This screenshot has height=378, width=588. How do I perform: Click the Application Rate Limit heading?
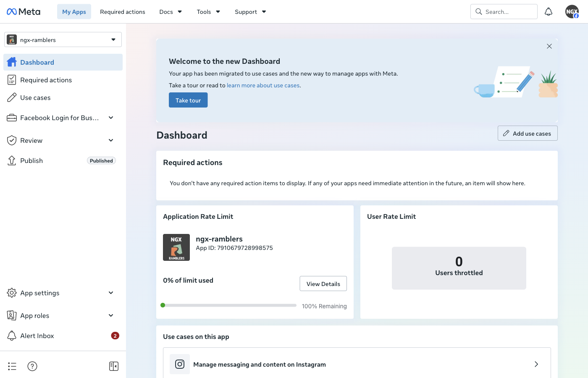coord(198,216)
